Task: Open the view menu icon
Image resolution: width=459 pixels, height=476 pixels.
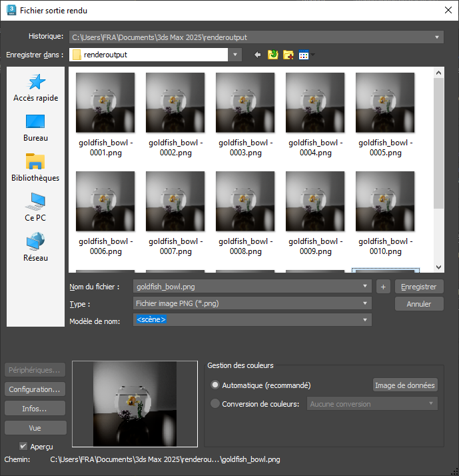Action: tap(304, 55)
